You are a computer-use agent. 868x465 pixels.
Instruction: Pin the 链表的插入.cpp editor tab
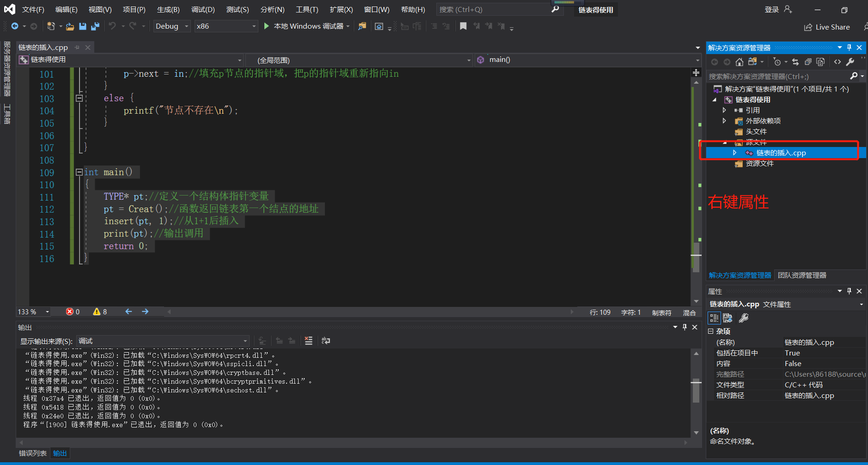(77, 47)
